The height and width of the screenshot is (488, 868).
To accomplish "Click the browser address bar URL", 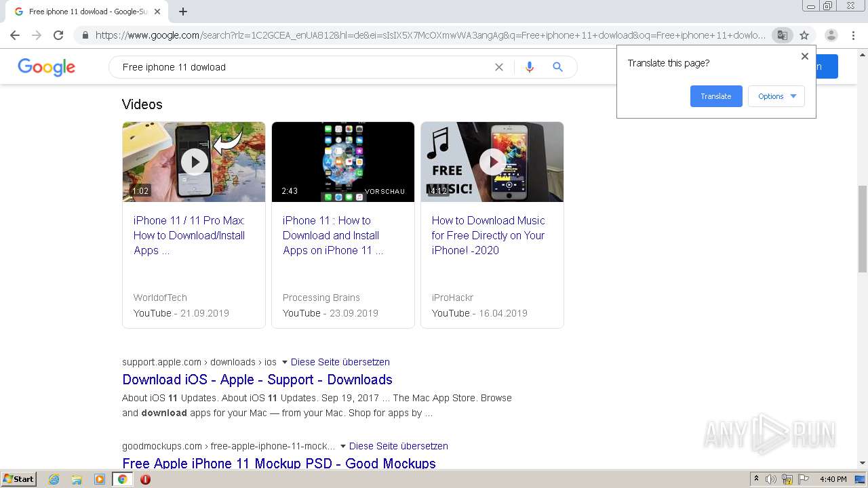I will click(430, 35).
